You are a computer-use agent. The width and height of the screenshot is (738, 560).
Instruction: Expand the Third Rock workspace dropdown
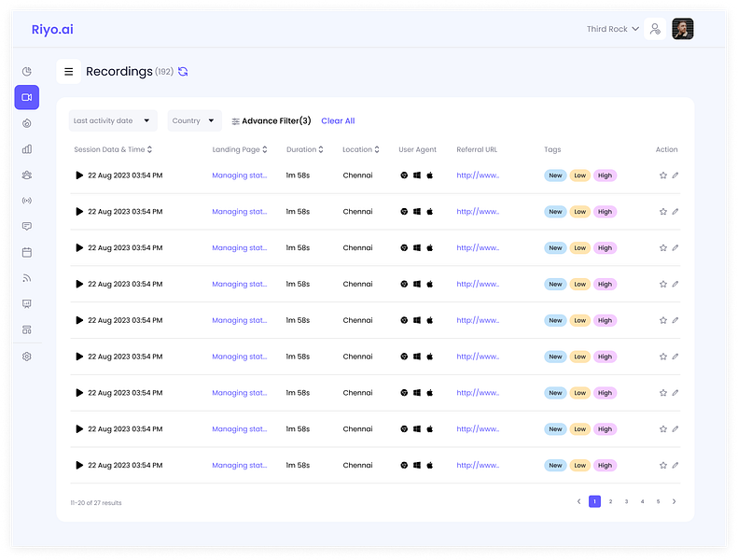pos(612,29)
